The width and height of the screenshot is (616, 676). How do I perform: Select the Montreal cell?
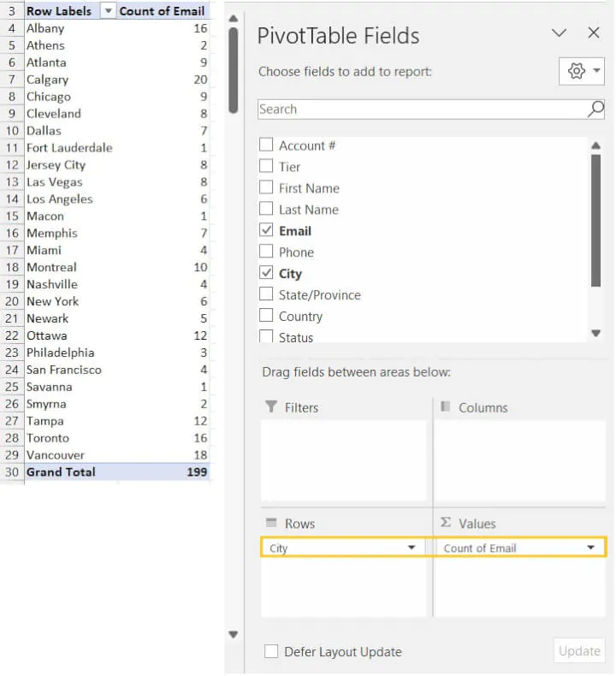tap(70, 267)
